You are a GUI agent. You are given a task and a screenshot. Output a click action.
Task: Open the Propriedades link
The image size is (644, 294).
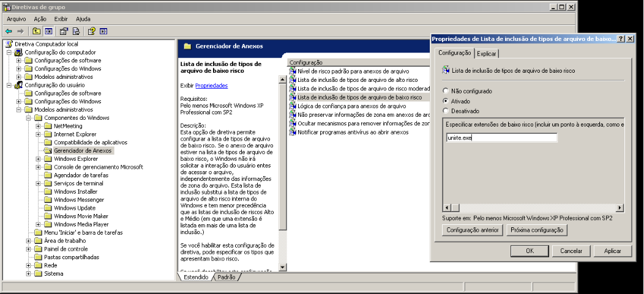point(211,86)
